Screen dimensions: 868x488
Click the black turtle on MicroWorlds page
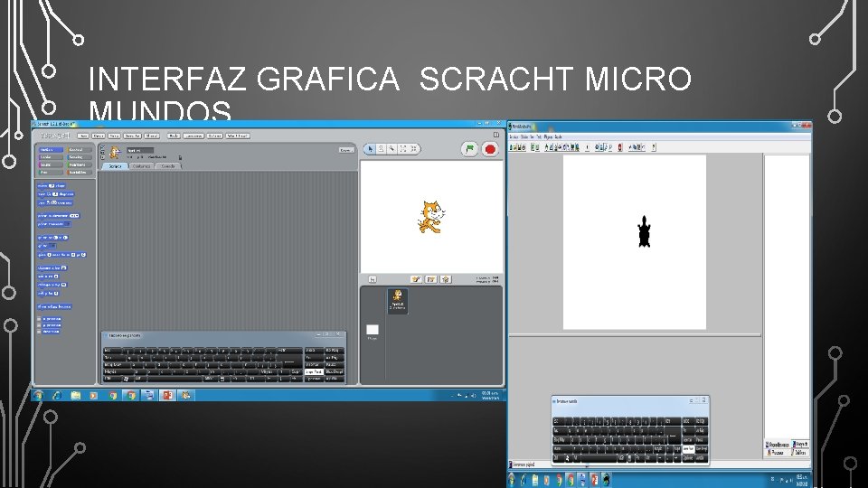pyautogui.click(x=644, y=231)
